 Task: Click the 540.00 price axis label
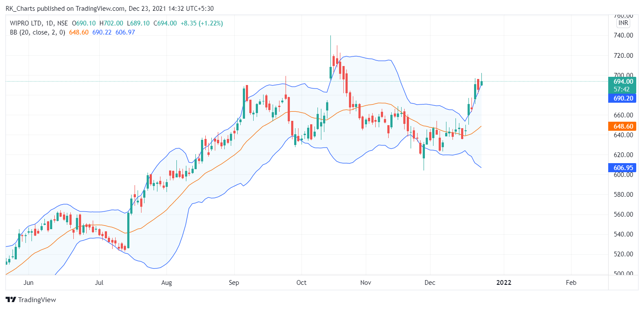point(623,234)
